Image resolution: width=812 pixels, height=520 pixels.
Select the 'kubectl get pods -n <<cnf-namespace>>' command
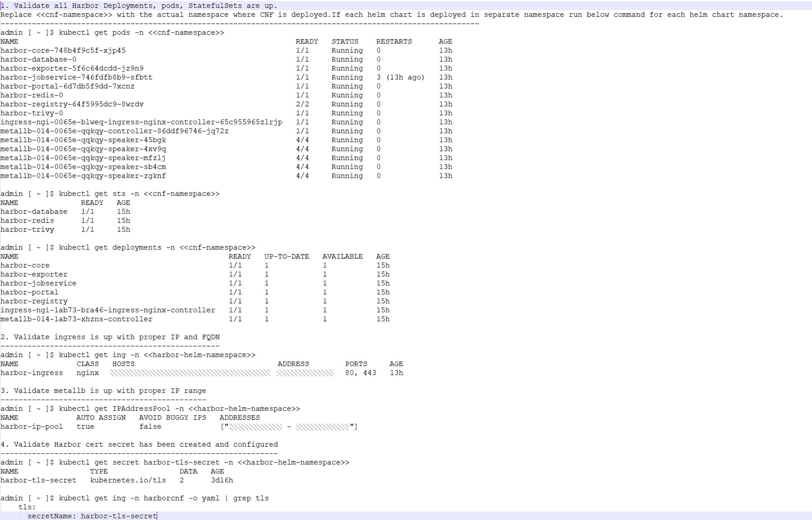coord(141,33)
